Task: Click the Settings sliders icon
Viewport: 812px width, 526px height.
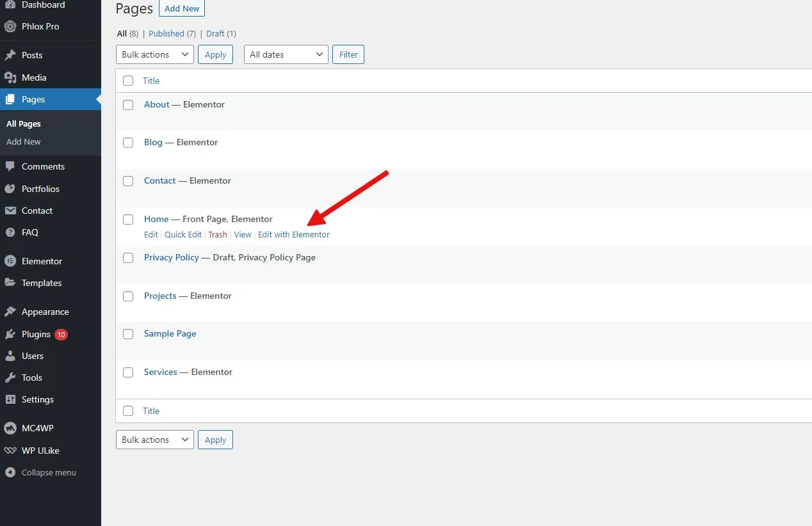Action: point(10,399)
